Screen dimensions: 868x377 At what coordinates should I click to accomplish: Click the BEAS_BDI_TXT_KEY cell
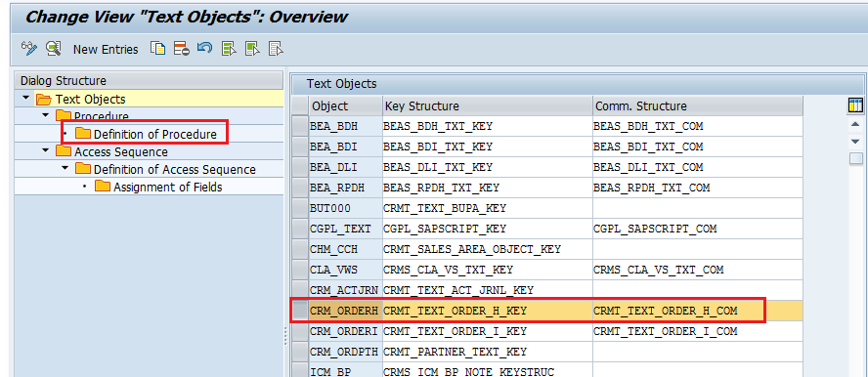(487, 147)
